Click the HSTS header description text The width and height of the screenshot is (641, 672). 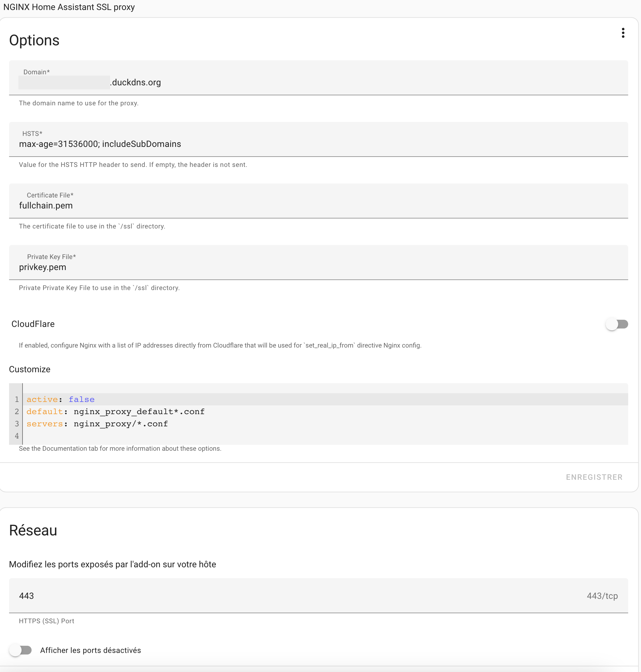click(133, 165)
